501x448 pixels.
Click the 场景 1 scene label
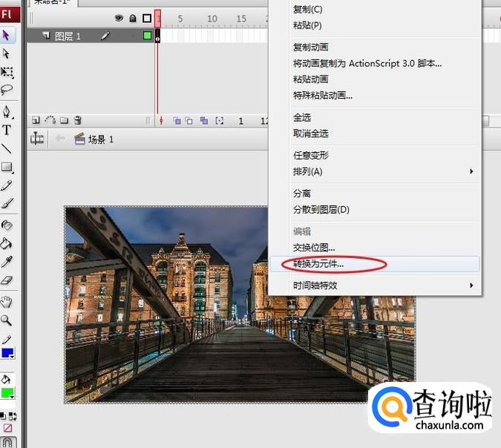pyautogui.click(x=101, y=139)
